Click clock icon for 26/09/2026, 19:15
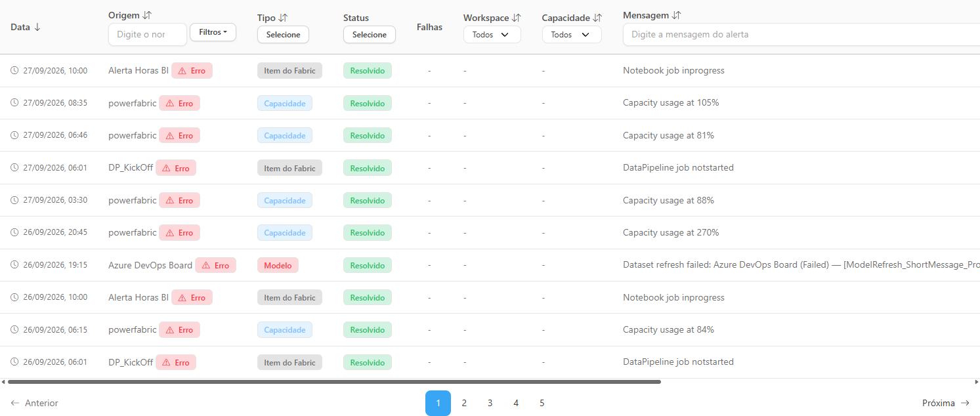 click(14, 265)
